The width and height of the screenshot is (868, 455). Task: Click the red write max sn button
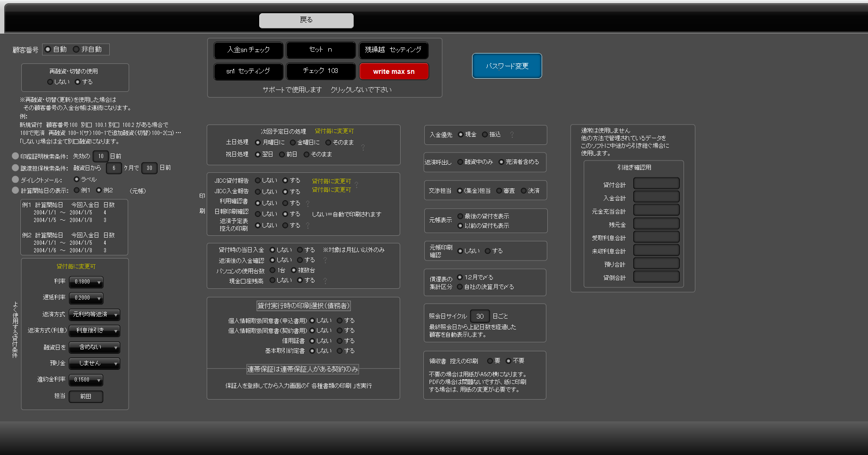[x=394, y=71]
